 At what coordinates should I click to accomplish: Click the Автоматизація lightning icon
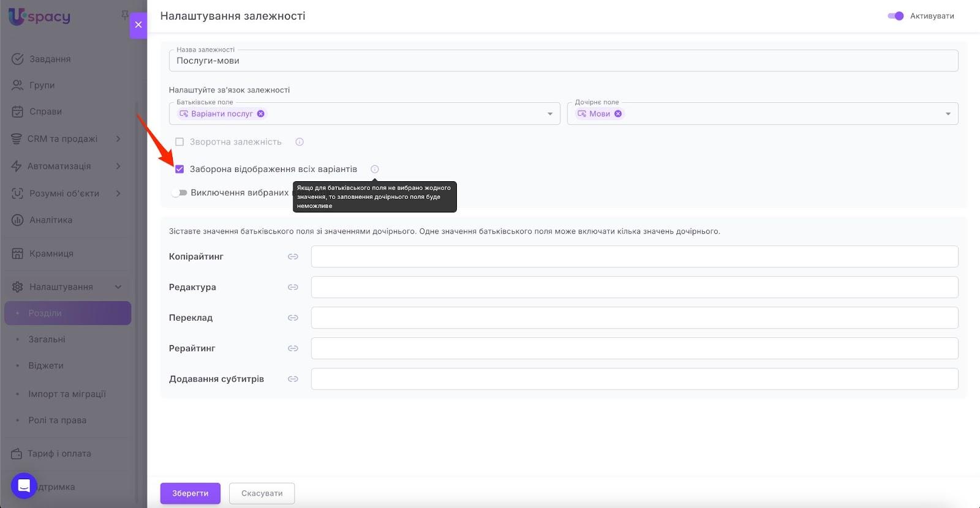[x=17, y=166]
